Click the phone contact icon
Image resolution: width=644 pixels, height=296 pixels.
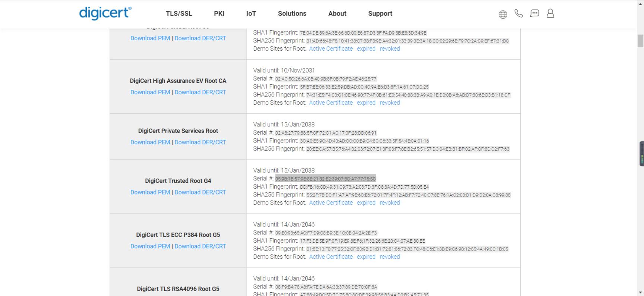click(x=518, y=13)
